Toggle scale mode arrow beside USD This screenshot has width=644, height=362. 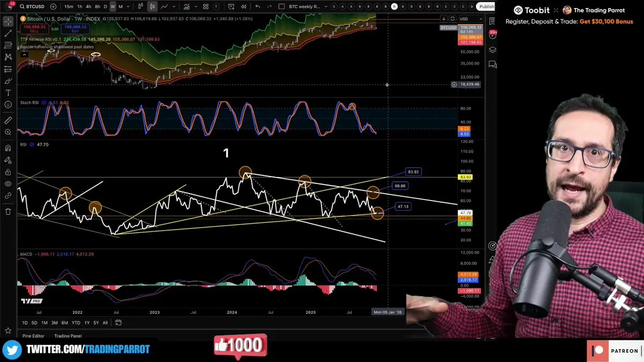(444, 19)
